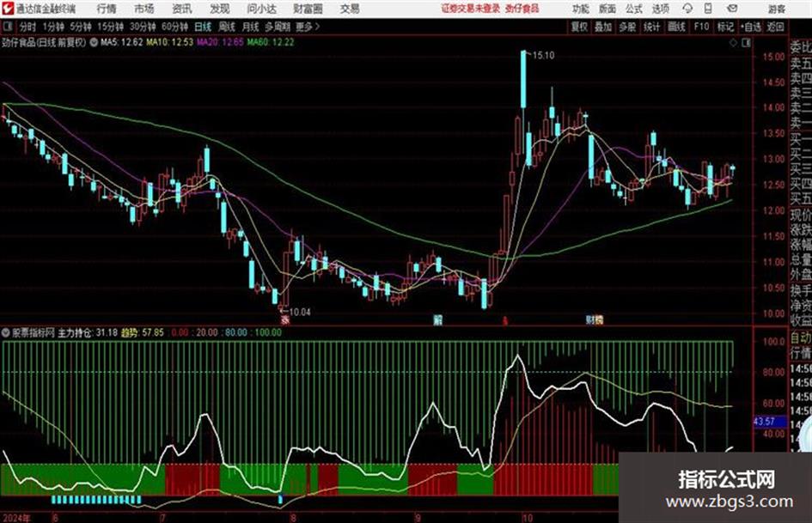Open the 版面 menu
812x523 pixels.
[x=607, y=9]
